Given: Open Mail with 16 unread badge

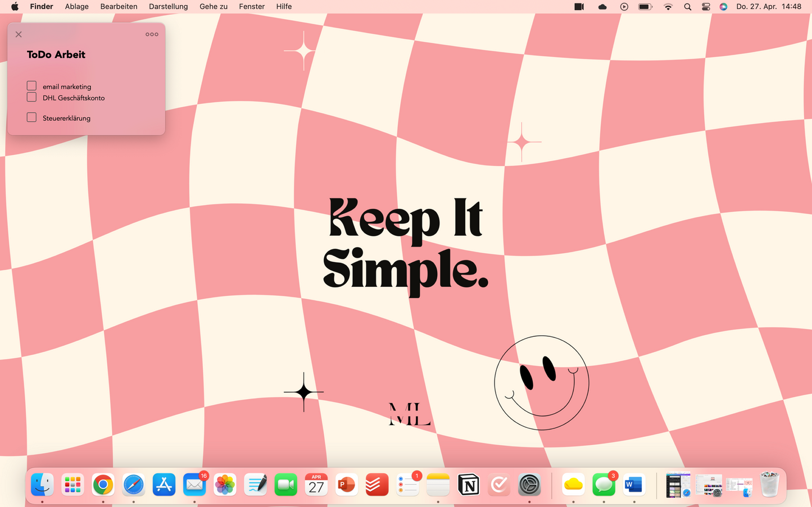Looking at the screenshot, I should [x=194, y=485].
